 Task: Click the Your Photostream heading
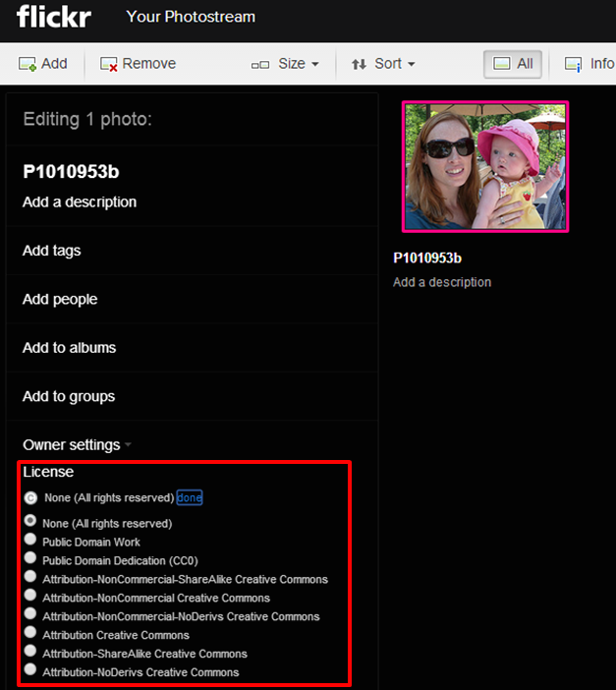coord(191,17)
